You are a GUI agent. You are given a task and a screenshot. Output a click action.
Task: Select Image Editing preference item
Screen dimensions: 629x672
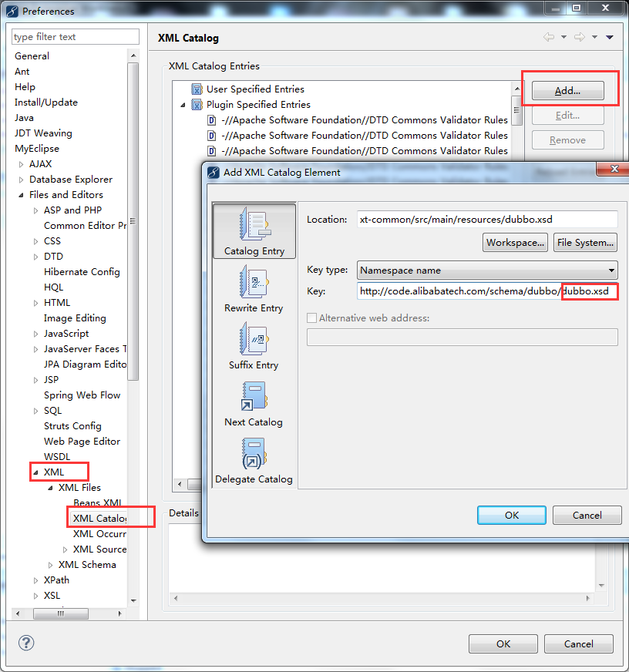(75, 318)
